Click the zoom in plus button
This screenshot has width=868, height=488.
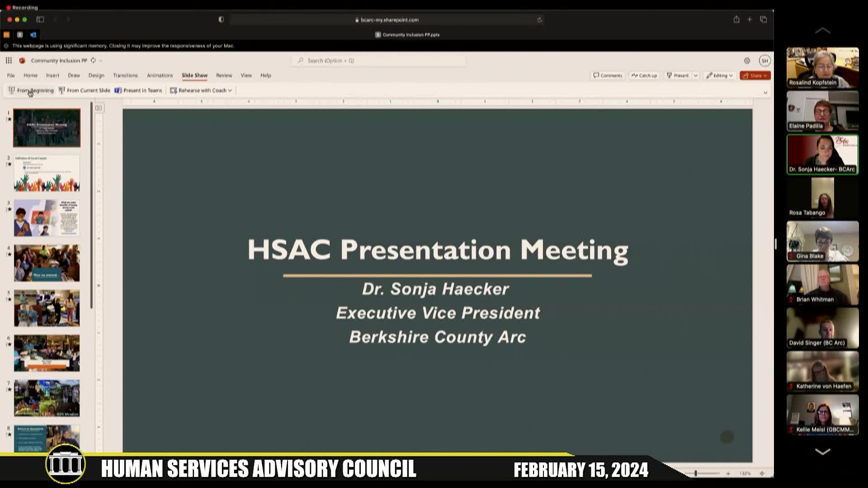[728, 474]
